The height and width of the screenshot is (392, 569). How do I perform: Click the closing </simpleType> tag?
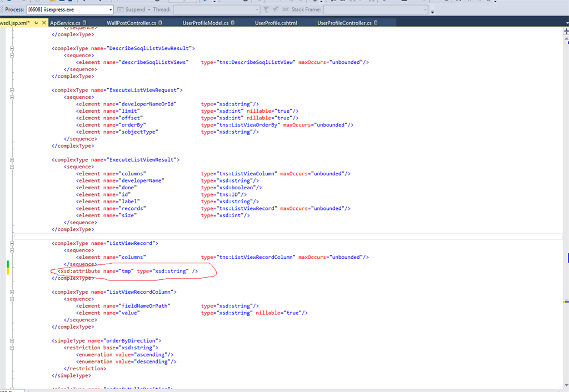(72, 376)
